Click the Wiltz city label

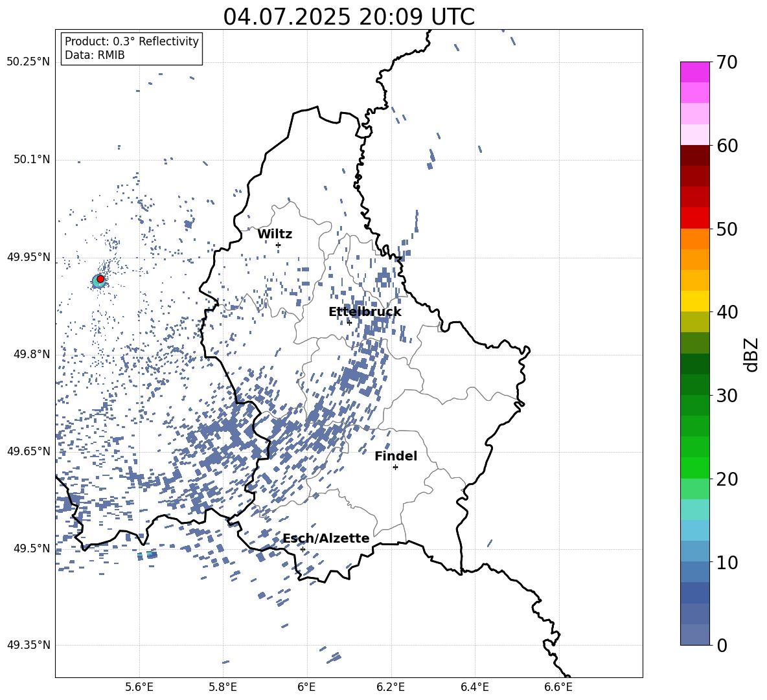[275, 234]
